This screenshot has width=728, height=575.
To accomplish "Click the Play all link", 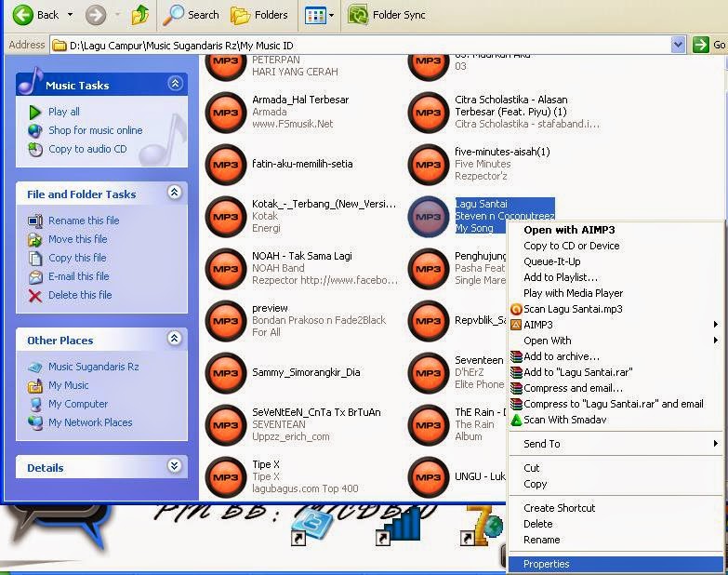I will 64,112.
